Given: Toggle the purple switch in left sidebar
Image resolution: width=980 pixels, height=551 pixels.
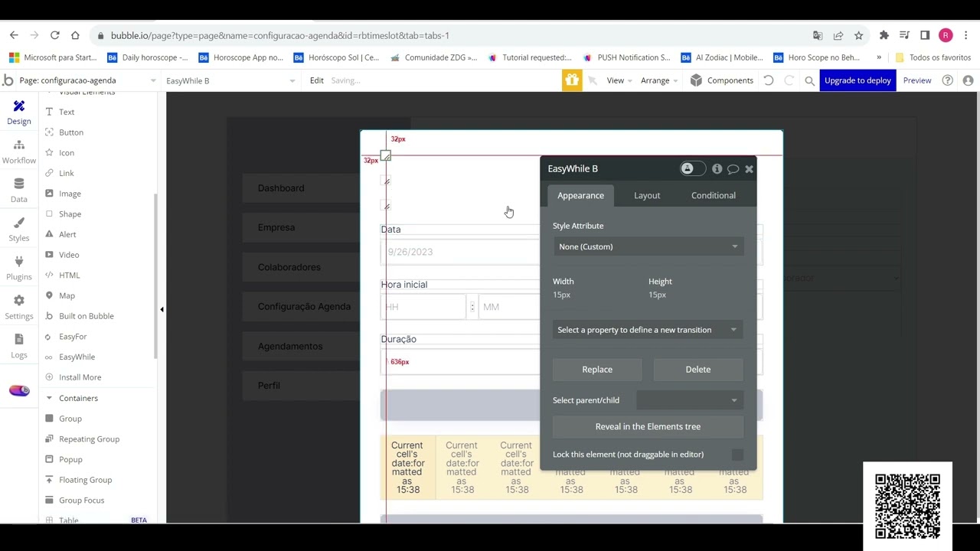Looking at the screenshot, I should pos(19,391).
